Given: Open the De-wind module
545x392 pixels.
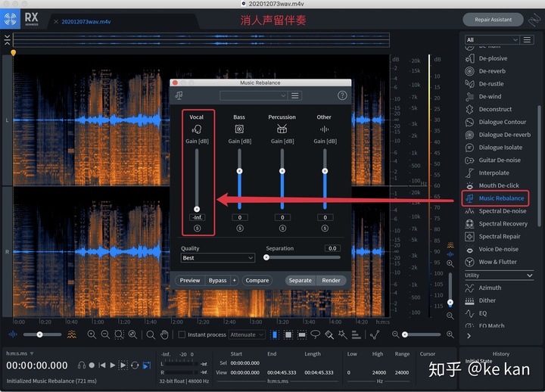Looking at the screenshot, I should (x=483, y=96).
